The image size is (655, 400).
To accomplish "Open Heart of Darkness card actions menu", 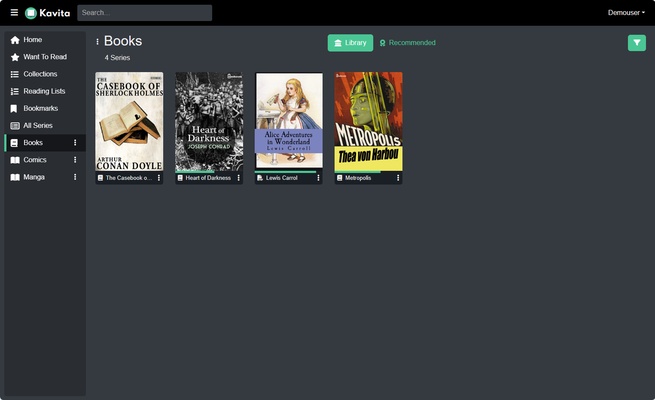I will click(x=238, y=178).
